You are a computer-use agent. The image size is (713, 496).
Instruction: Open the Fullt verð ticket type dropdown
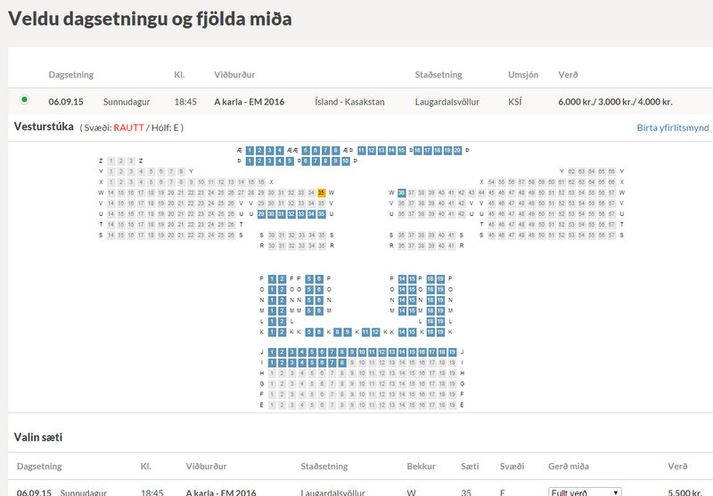tap(585, 492)
